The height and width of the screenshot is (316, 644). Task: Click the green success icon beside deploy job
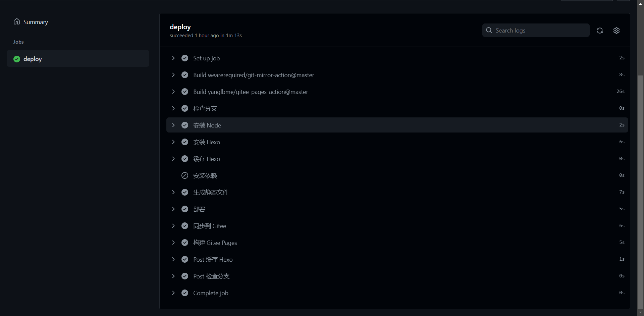[17, 59]
